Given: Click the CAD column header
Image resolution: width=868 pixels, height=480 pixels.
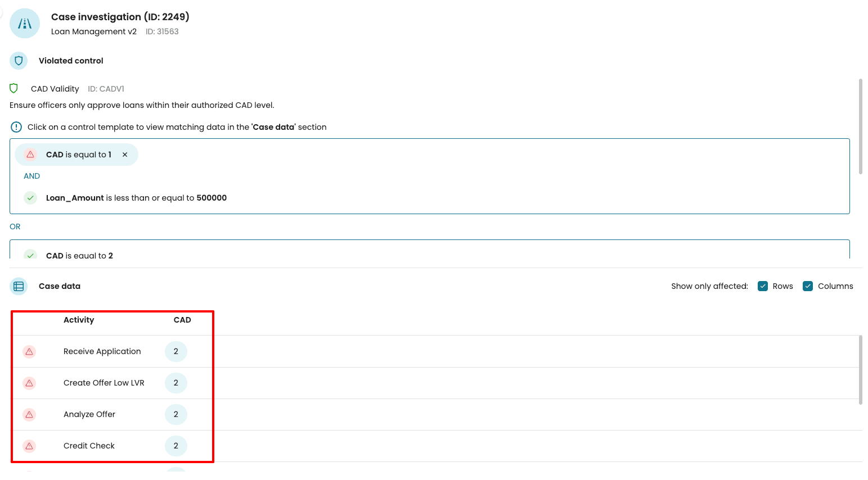Looking at the screenshot, I should coord(182,320).
